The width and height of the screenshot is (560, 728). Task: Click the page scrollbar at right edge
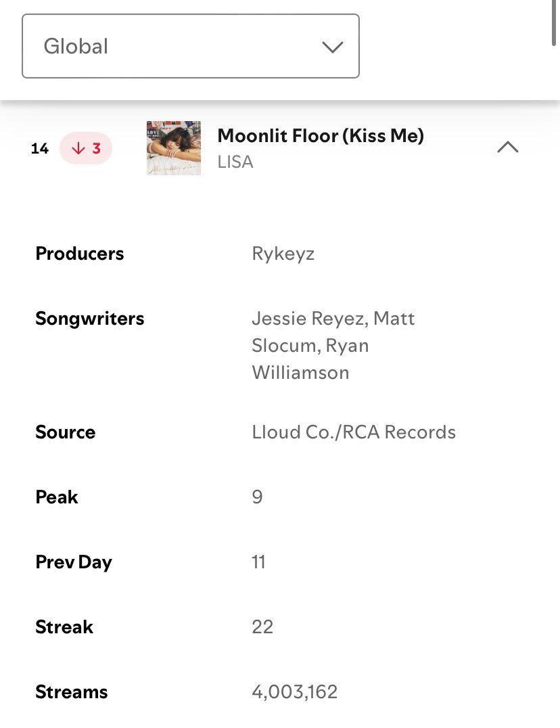tap(553, 22)
